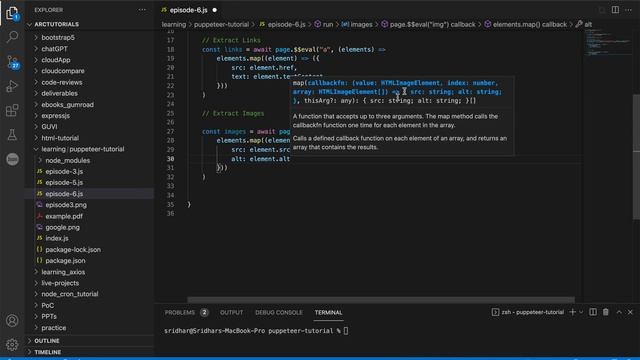Viewport: 640px width, 360px height.
Task: Open package.json file
Action: tap(65, 261)
